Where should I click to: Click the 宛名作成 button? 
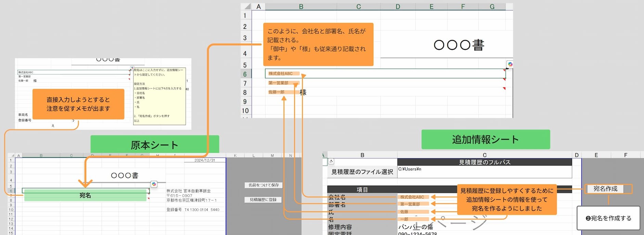(605, 189)
